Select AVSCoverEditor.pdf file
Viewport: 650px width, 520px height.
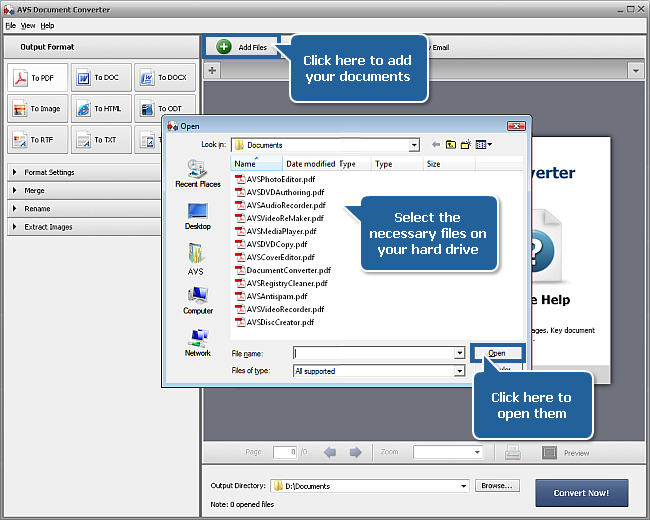click(x=275, y=257)
